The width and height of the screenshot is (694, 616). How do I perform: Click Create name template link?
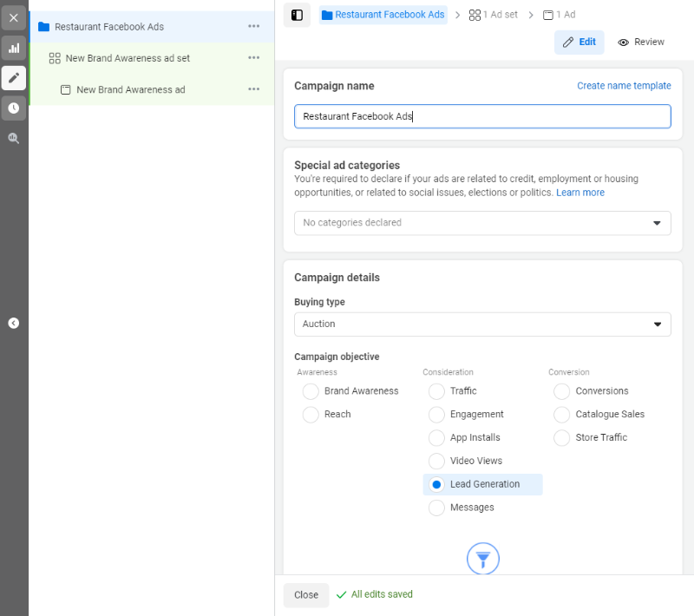(624, 86)
